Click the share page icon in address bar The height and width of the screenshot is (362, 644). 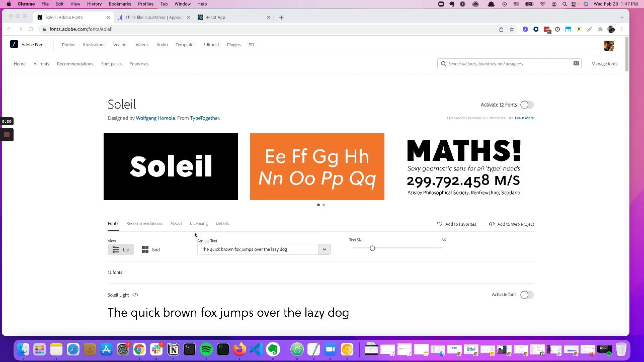(501, 29)
